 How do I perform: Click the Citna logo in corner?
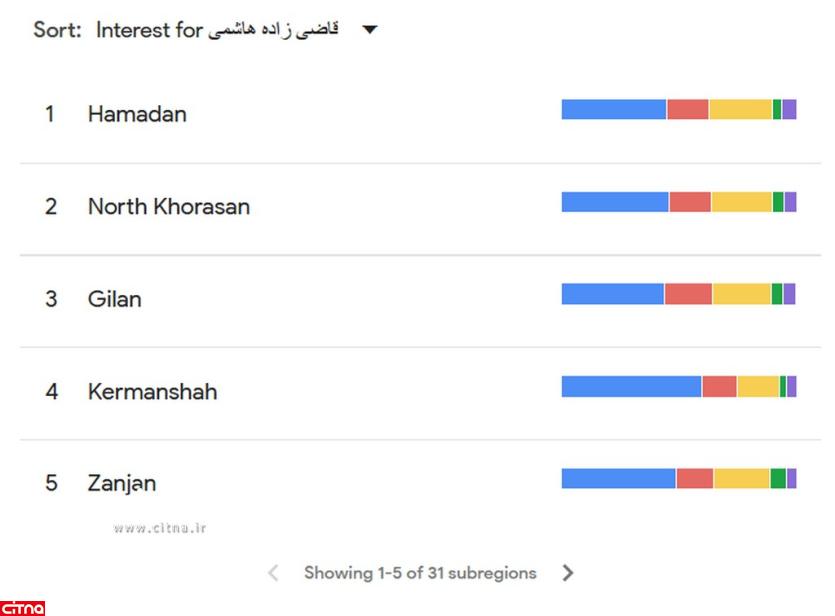[x=23, y=607]
